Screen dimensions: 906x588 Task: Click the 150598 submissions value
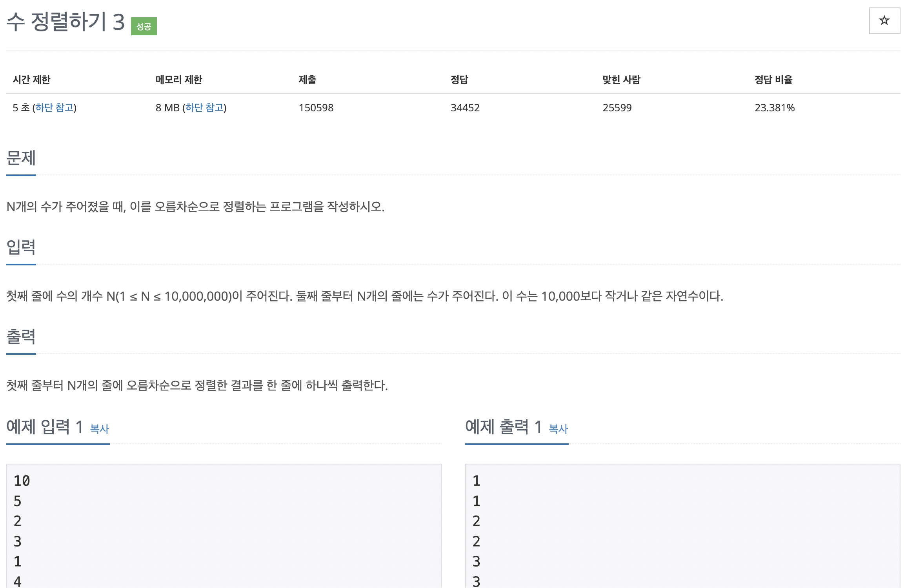(x=316, y=107)
